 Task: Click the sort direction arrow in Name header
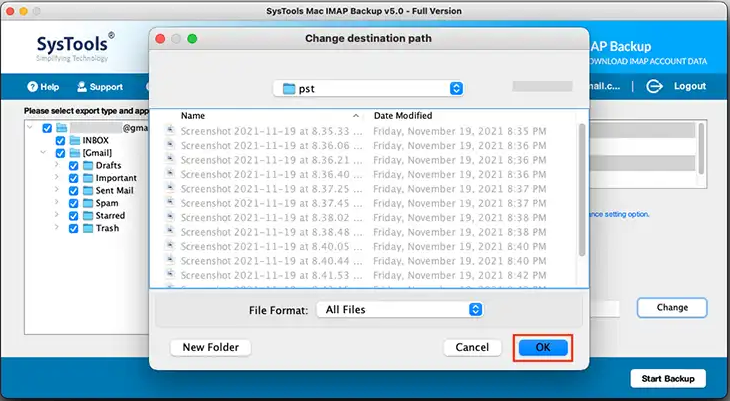coord(356,116)
